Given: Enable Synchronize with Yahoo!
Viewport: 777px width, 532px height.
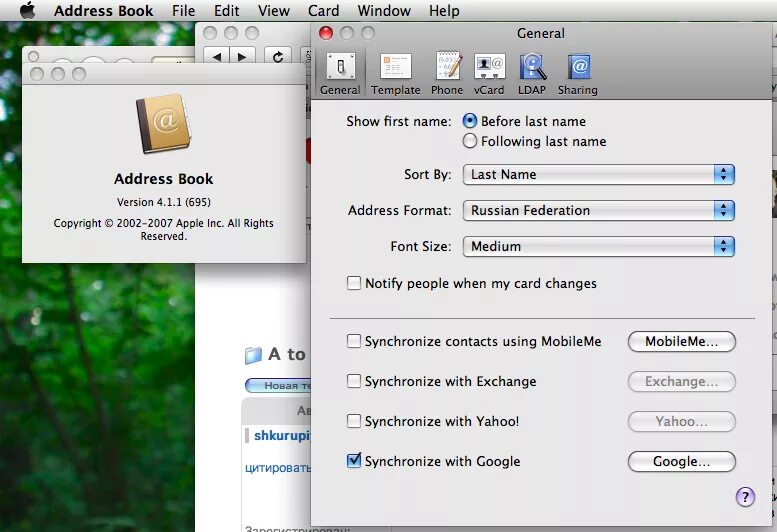Looking at the screenshot, I should pos(354,421).
